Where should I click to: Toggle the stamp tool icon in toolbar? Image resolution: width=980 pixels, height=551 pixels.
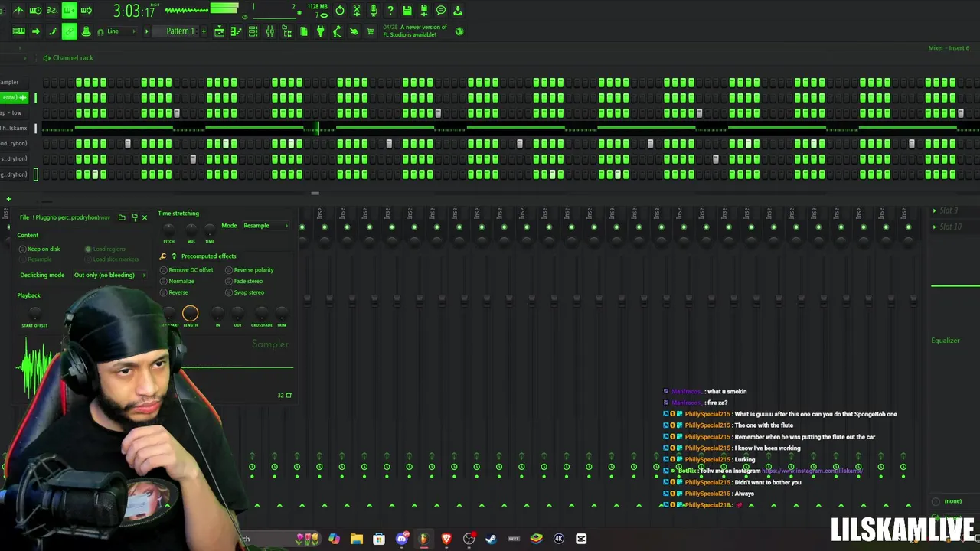click(86, 31)
